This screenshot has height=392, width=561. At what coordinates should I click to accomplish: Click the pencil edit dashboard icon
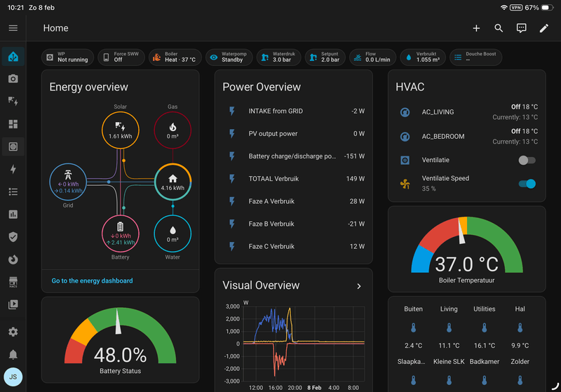click(x=544, y=28)
